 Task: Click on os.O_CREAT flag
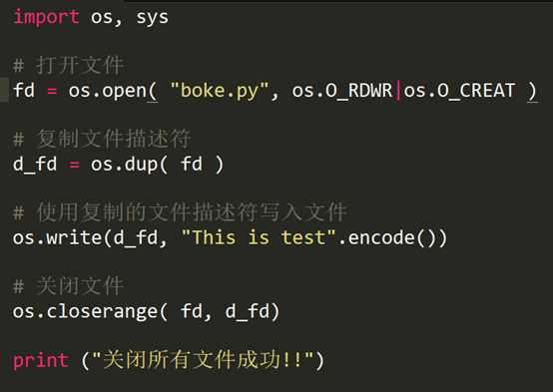click(459, 91)
